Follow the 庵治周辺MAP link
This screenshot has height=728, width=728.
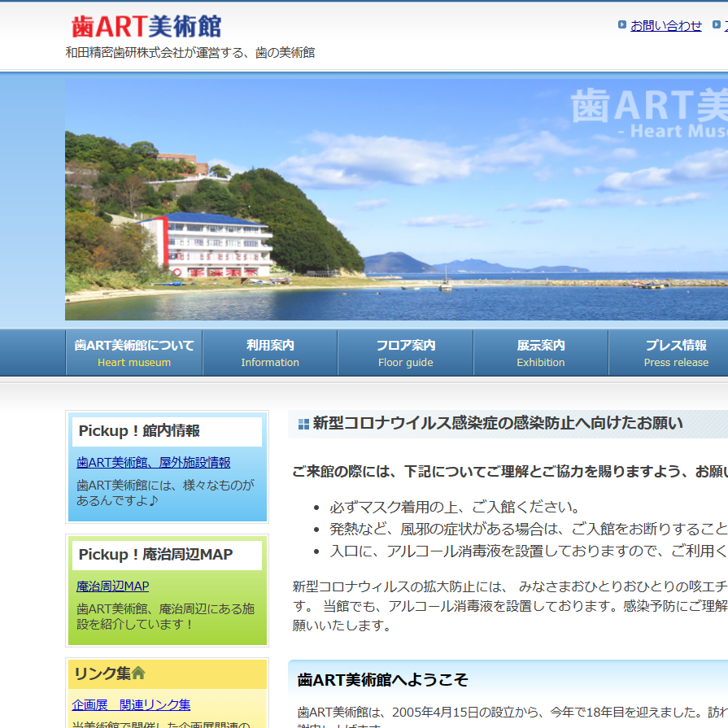(x=113, y=586)
